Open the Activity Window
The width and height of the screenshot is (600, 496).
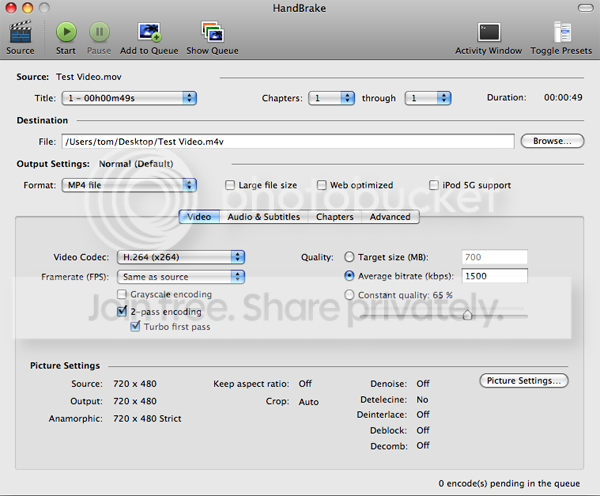(489, 33)
